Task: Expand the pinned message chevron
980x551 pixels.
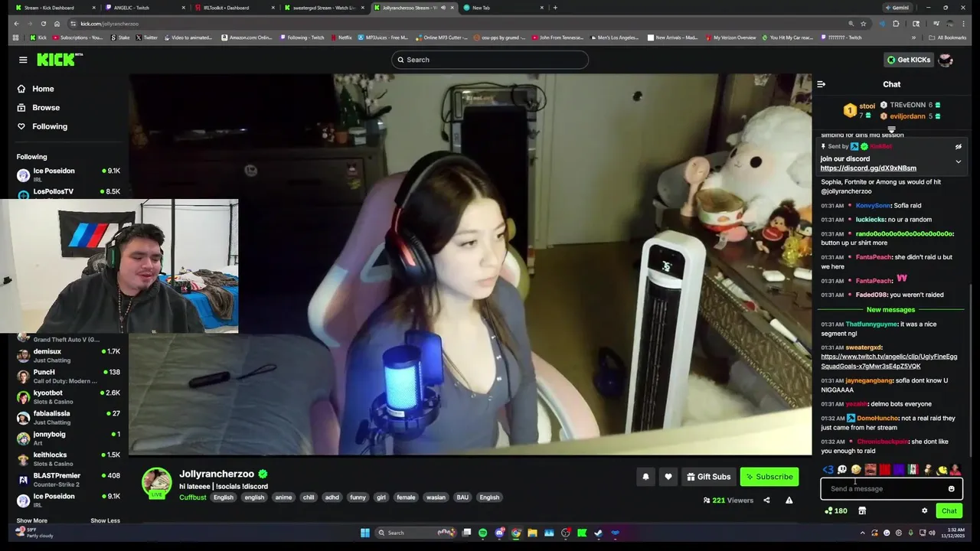Action: tap(958, 161)
